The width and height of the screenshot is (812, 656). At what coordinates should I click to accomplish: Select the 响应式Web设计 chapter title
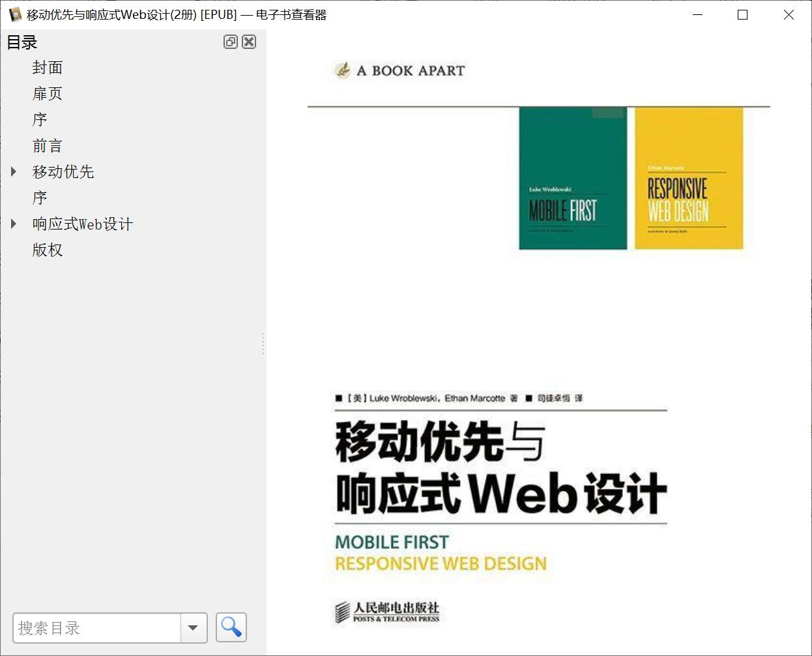[83, 224]
